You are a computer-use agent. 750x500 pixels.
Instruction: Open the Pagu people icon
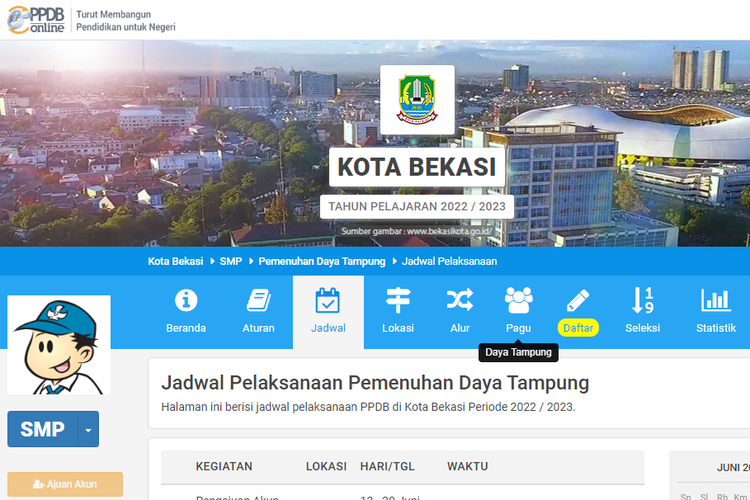point(518,300)
